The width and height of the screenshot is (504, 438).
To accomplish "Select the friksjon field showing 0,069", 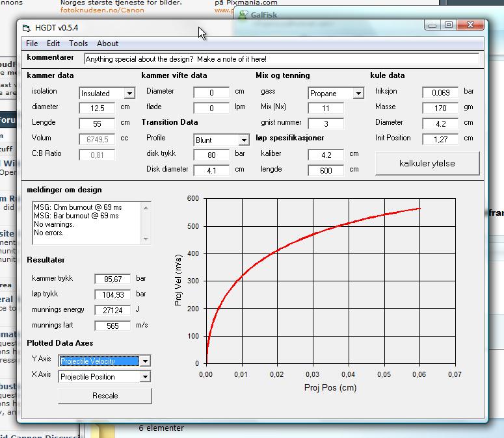I will 440,93.
